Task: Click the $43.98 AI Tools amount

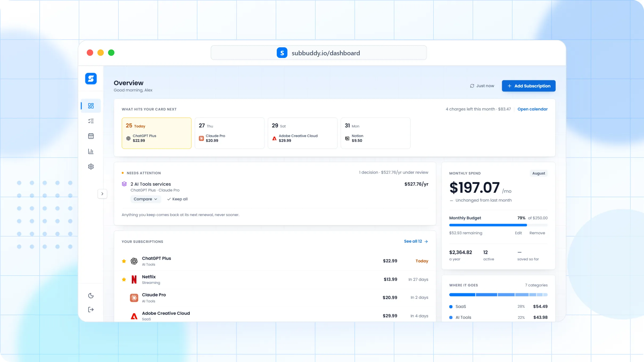Action: point(540,317)
